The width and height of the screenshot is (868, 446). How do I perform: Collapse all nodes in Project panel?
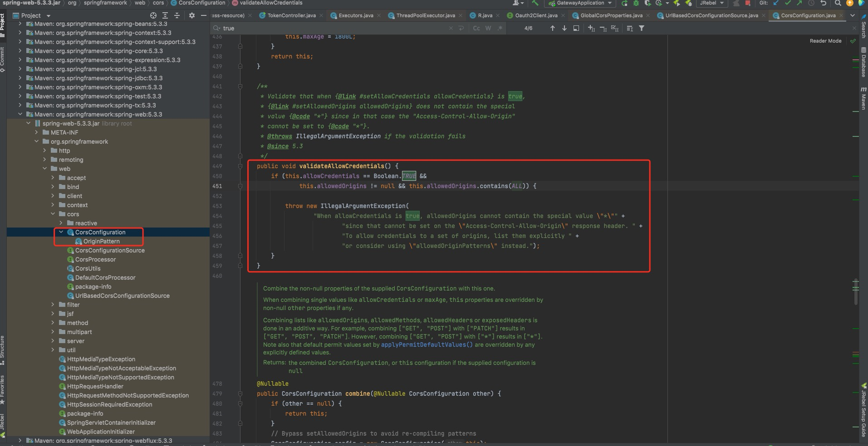(177, 15)
